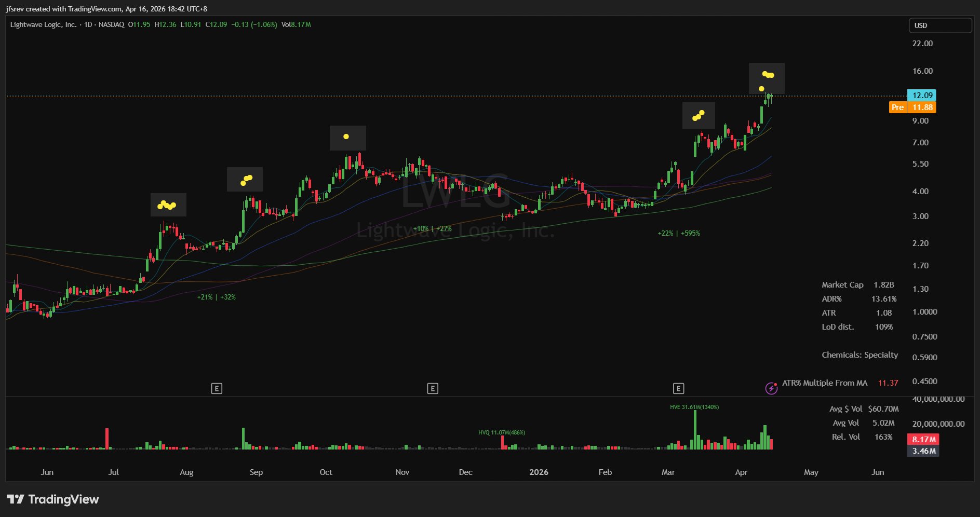Click the 5.50 price axis label
The height and width of the screenshot is (517, 980).
(x=920, y=164)
